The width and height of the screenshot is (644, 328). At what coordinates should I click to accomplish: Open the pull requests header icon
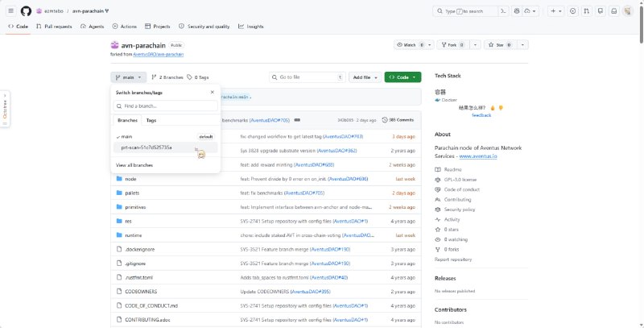(587, 11)
